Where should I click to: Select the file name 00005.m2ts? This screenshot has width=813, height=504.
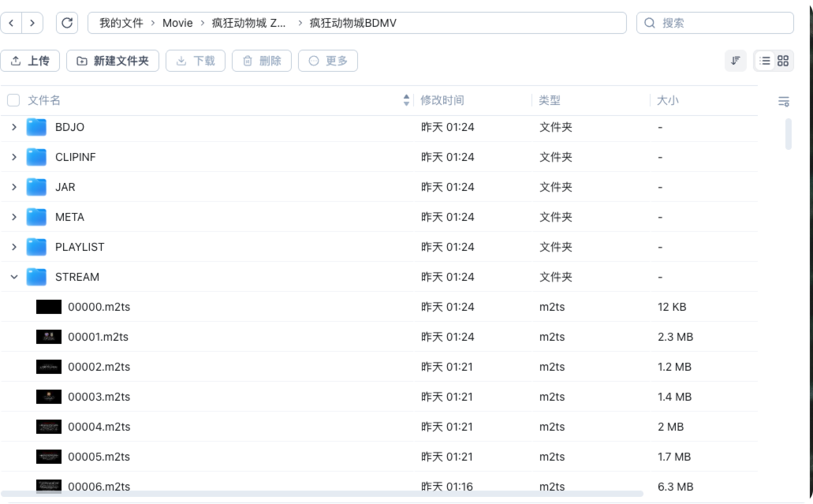99,457
